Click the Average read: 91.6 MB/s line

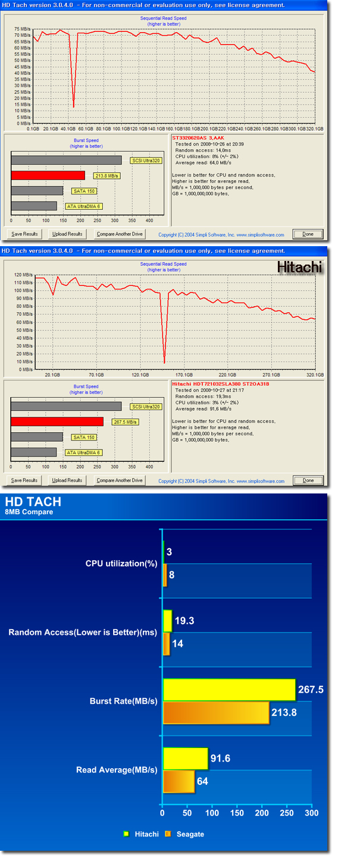203,408
